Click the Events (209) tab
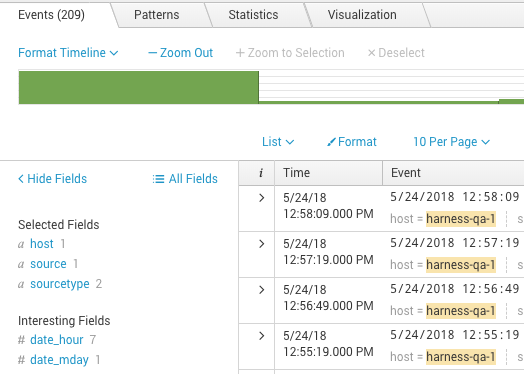 (51, 15)
